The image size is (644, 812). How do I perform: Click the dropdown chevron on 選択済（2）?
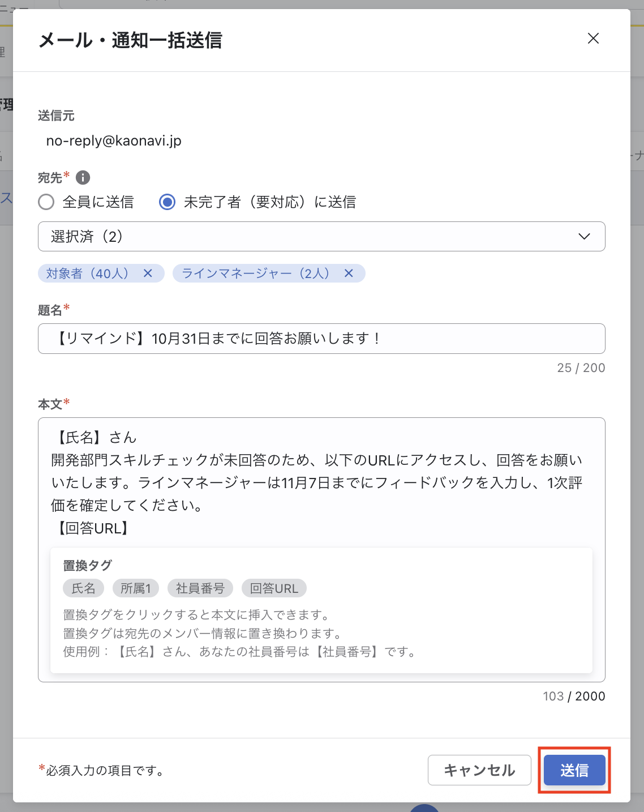[585, 236]
